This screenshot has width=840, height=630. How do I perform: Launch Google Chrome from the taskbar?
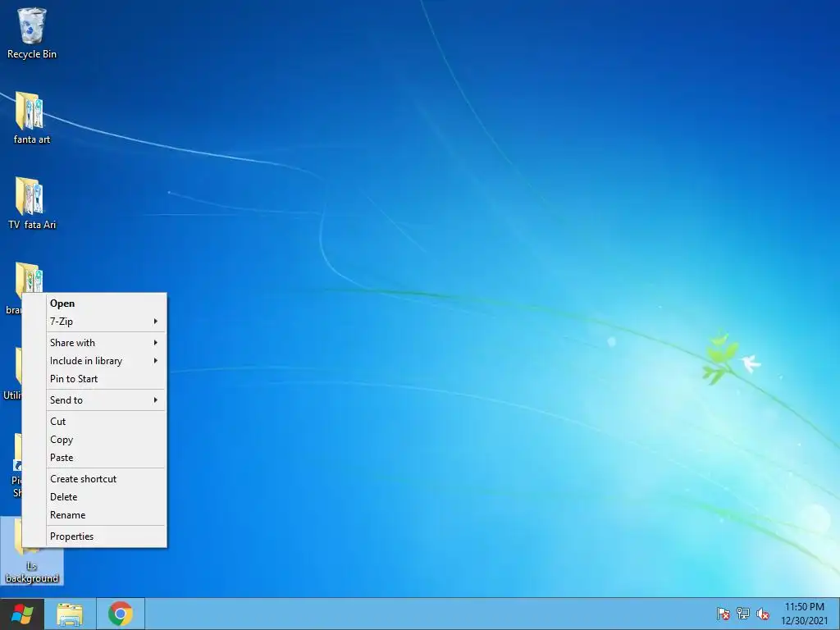coord(121,614)
